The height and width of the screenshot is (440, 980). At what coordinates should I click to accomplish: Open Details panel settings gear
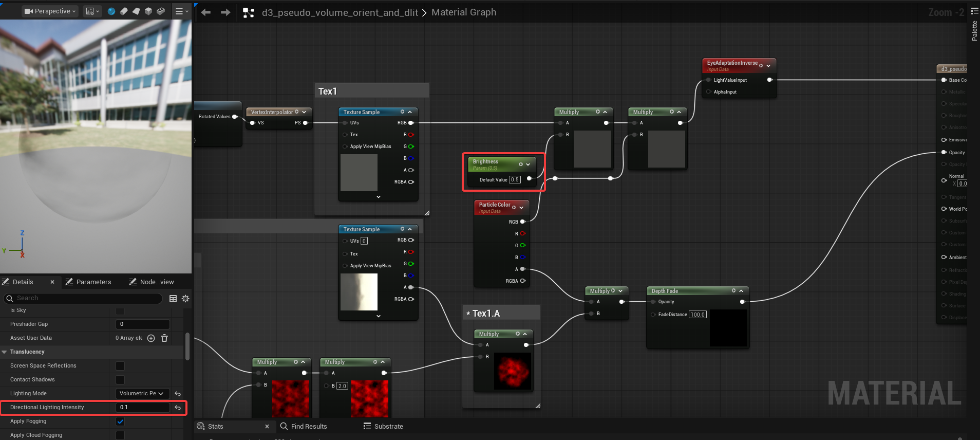pos(185,299)
